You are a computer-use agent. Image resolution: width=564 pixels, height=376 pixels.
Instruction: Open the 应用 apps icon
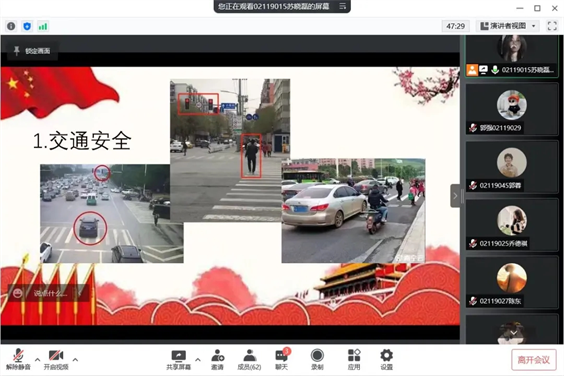pyautogui.click(x=354, y=360)
